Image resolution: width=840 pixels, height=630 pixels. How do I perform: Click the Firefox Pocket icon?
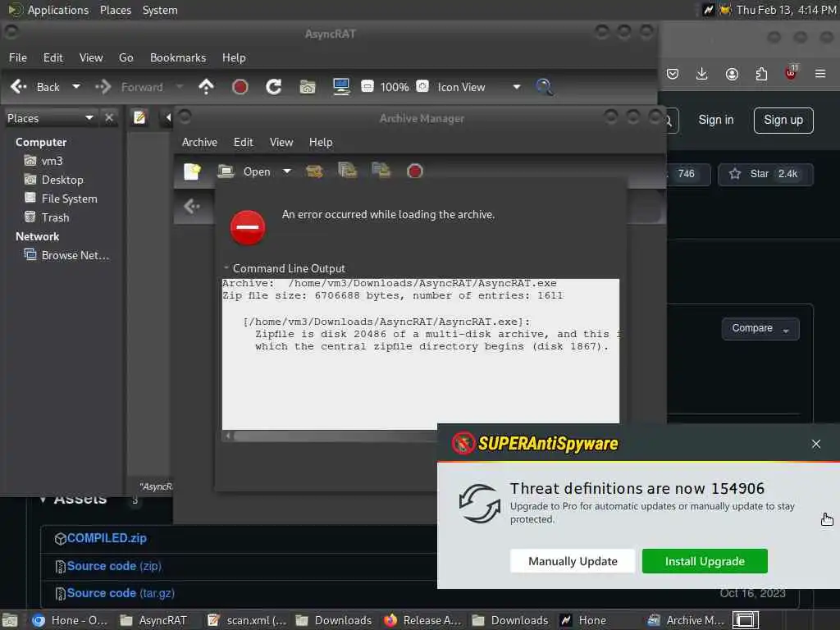click(673, 74)
